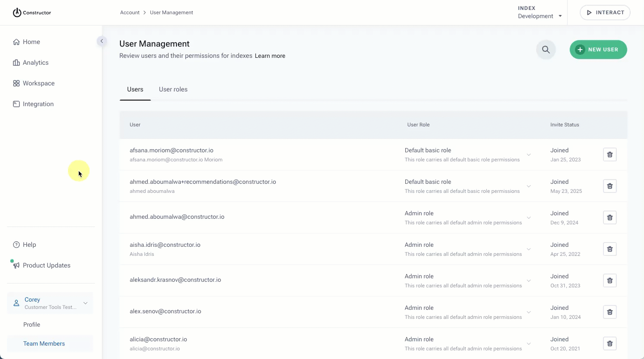Expand role chevron for ahmed.aboumalwa@constructor.io
Viewport: 644px width, 359px height.
tap(529, 217)
